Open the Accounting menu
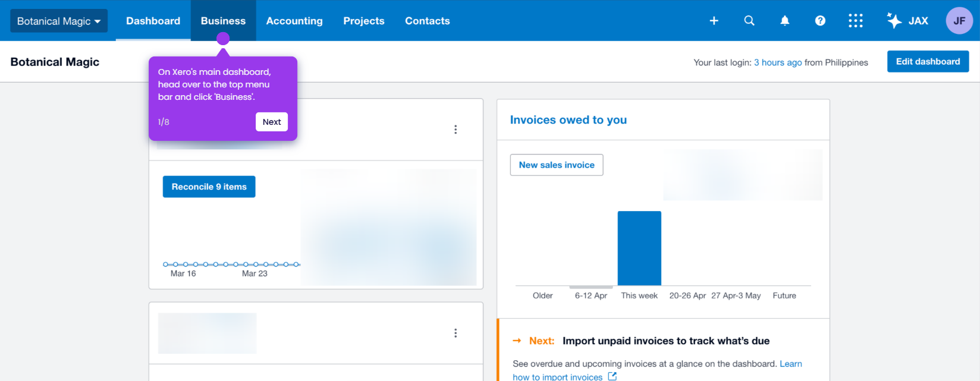Screen dimensions: 980x381 (294, 21)
